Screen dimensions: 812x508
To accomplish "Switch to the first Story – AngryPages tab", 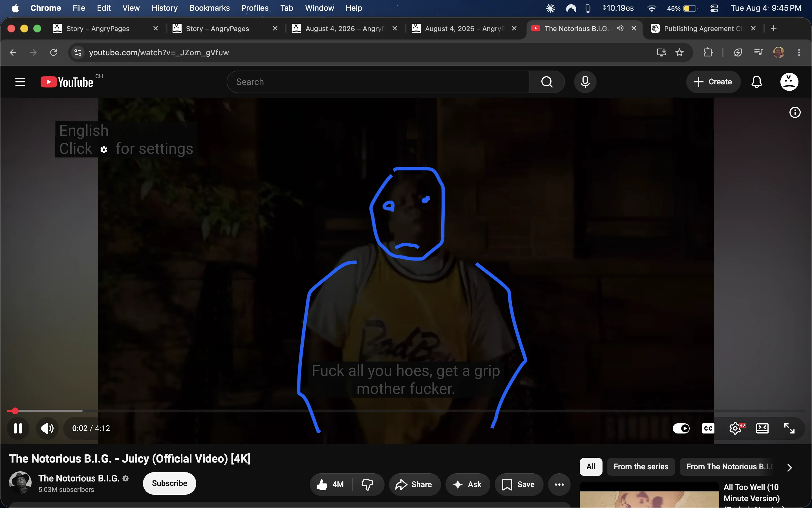I will 106,29.
